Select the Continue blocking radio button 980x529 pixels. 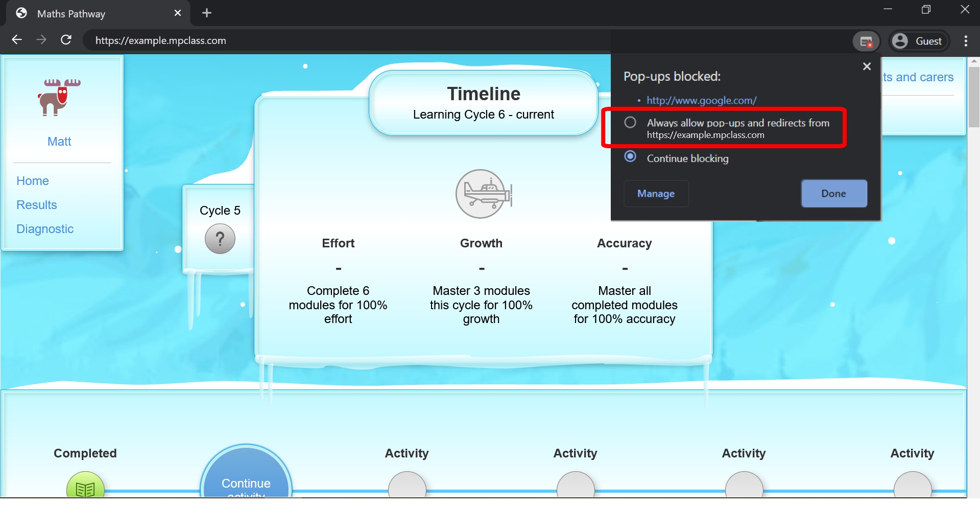[x=630, y=156]
